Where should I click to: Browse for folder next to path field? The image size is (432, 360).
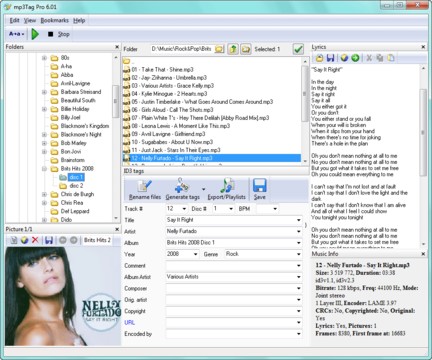(219, 49)
